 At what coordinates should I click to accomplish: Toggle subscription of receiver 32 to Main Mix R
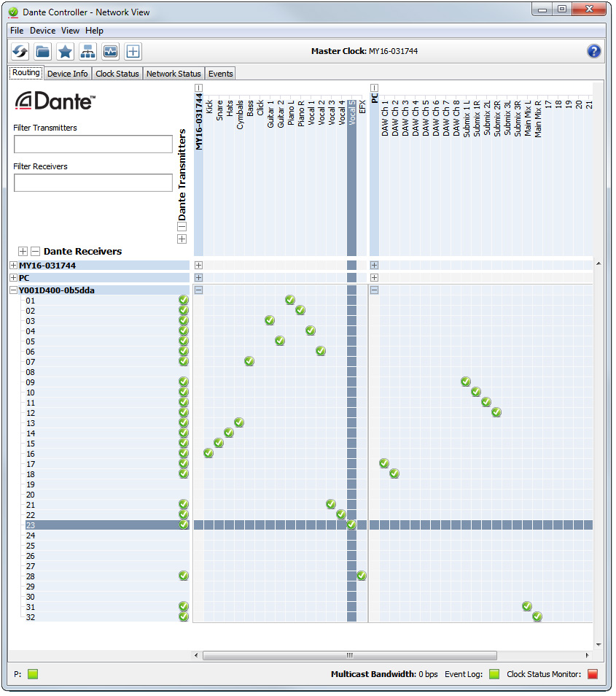point(537,617)
